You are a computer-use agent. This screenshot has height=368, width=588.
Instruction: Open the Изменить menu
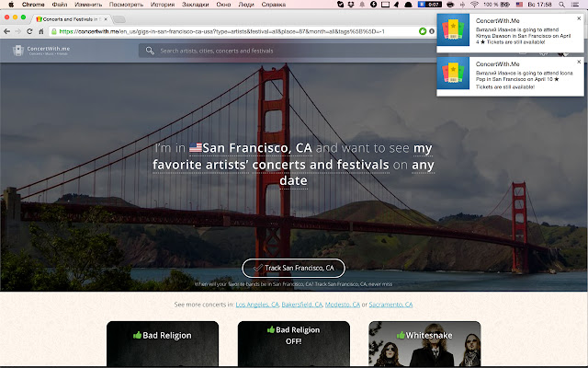click(x=88, y=5)
